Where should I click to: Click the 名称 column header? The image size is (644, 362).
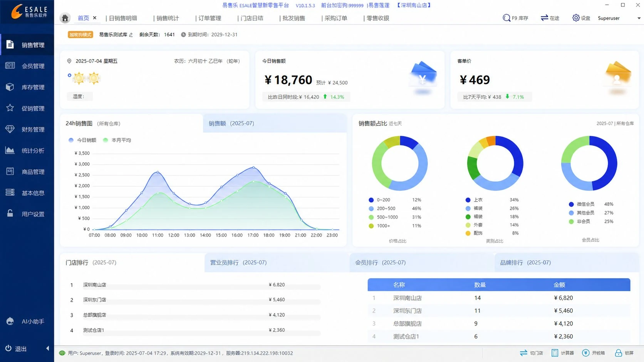(x=399, y=285)
